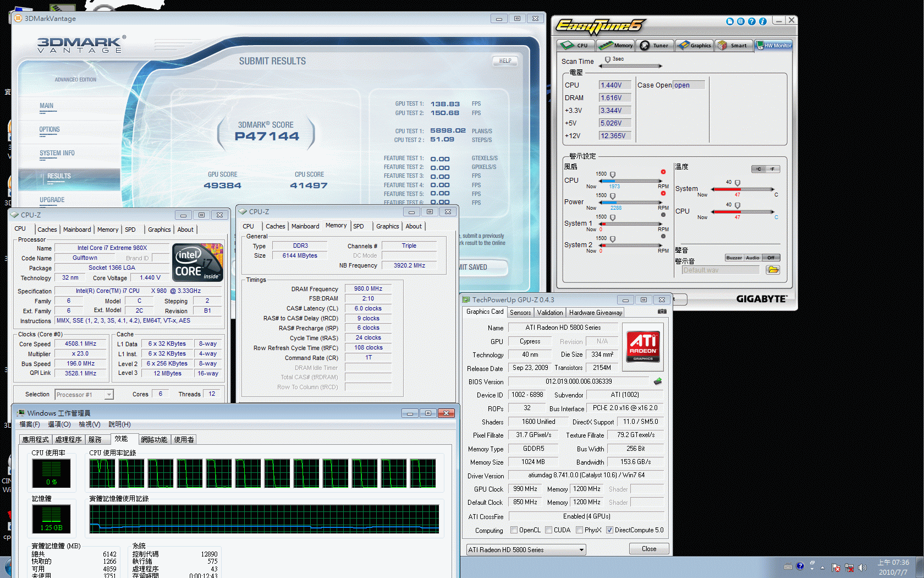Open the EasyTune6 CPU tab

[576, 46]
